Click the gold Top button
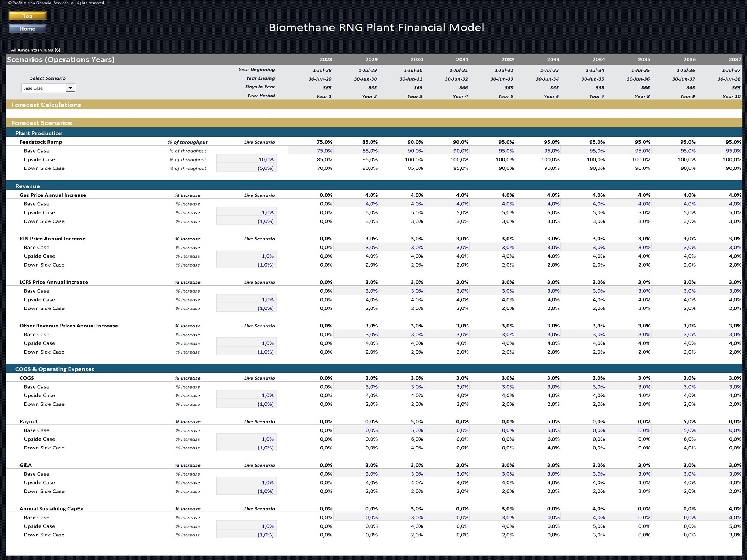This screenshot has height=560, width=747. (27, 16)
